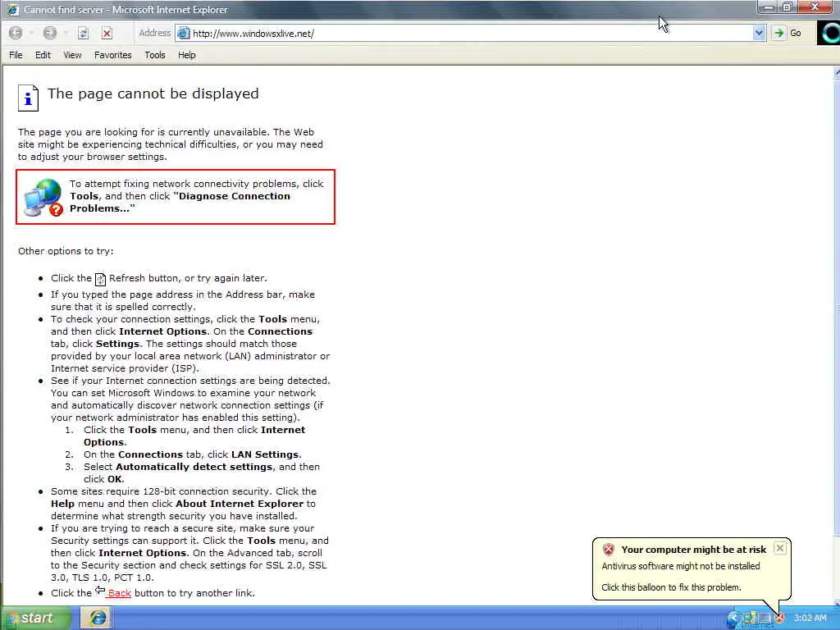This screenshot has width=840, height=630.
Task: Click the back arrow icon before the Back link
Action: [x=99, y=591]
